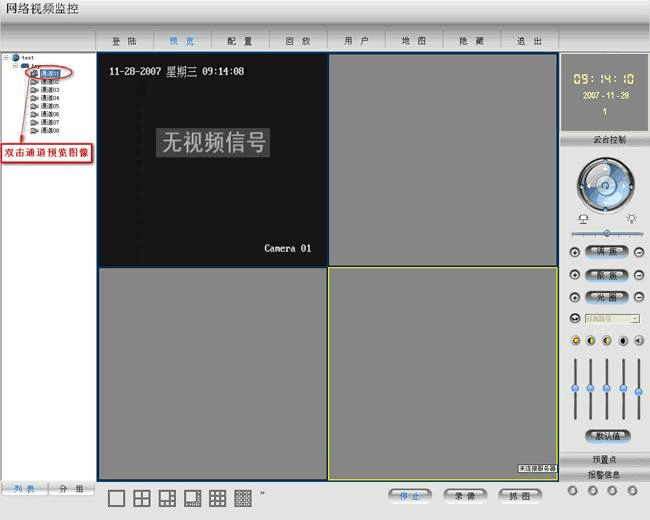This screenshot has height=520, width=650.
Task: Select the nine-window grid layout icon
Action: (217, 497)
